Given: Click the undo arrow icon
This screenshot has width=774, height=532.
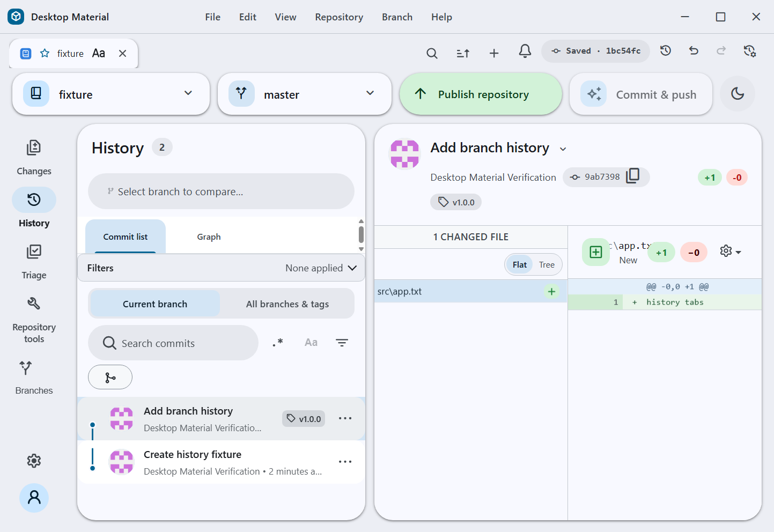Looking at the screenshot, I should [694, 50].
